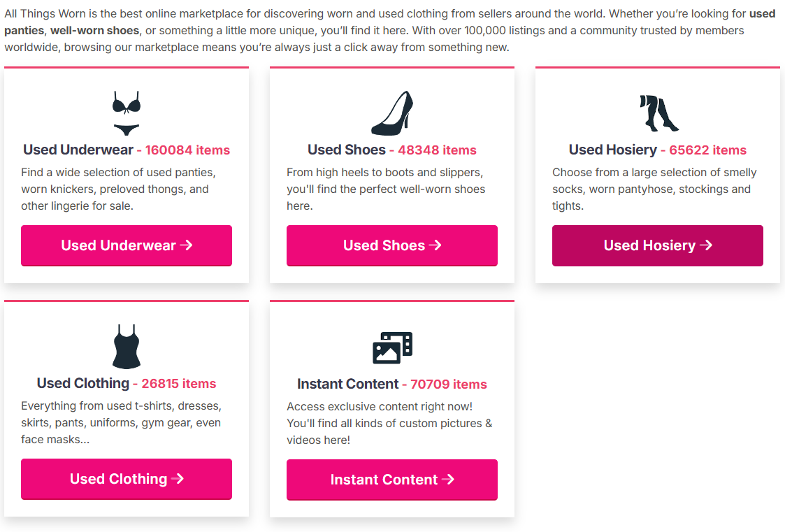Open the Used Clothing category button
785x532 pixels.
click(126, 479)
